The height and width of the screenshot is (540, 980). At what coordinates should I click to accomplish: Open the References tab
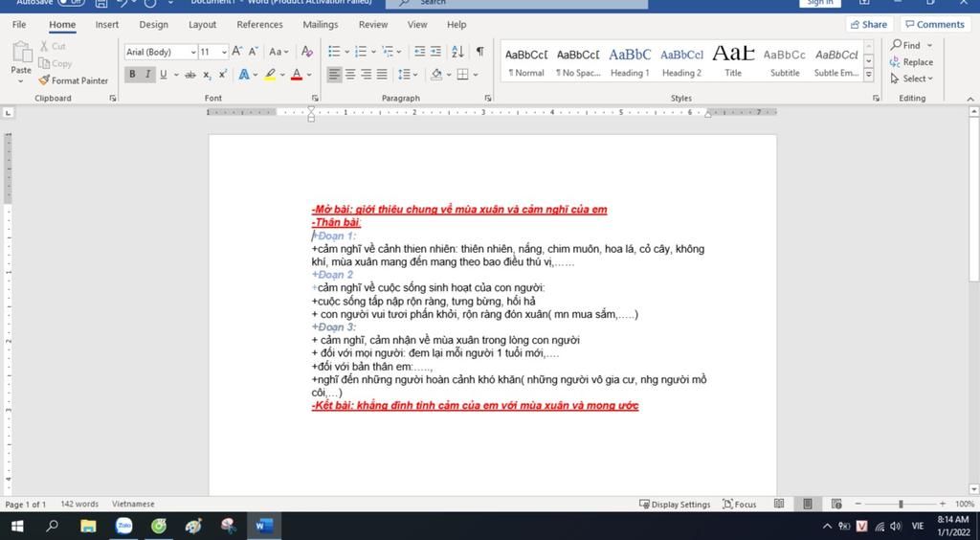coord(259,24)
